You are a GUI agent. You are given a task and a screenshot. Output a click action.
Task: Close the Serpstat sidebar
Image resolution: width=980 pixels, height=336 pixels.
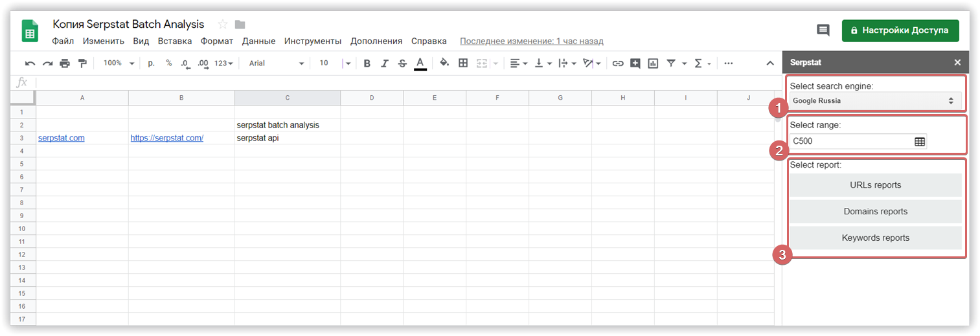click(957, 63)
